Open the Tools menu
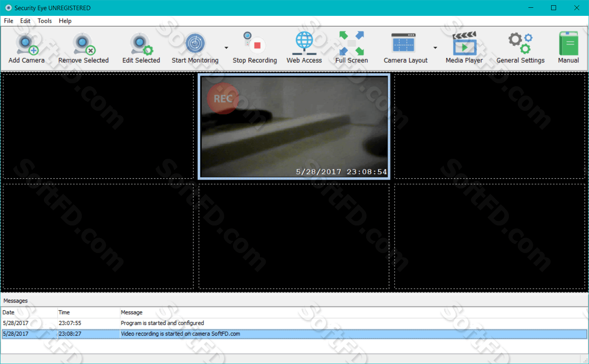Viewport: 589px width, 364px height. click(x=45, y=21)
